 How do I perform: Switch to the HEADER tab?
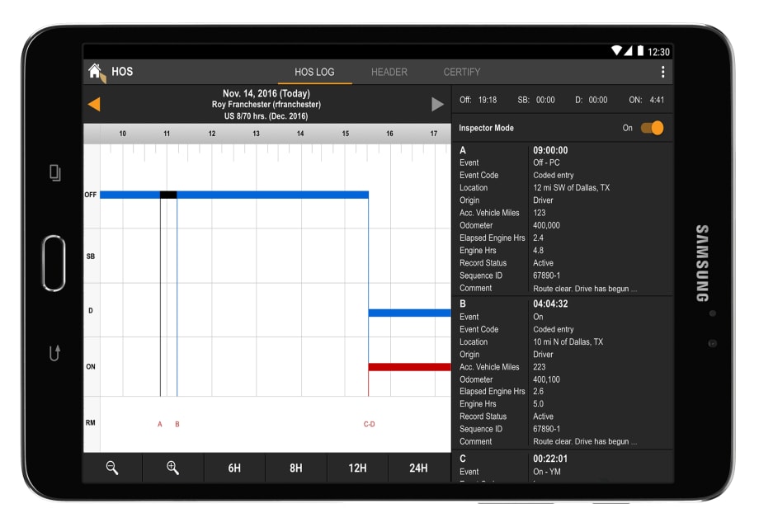click(x=389, y=72)
